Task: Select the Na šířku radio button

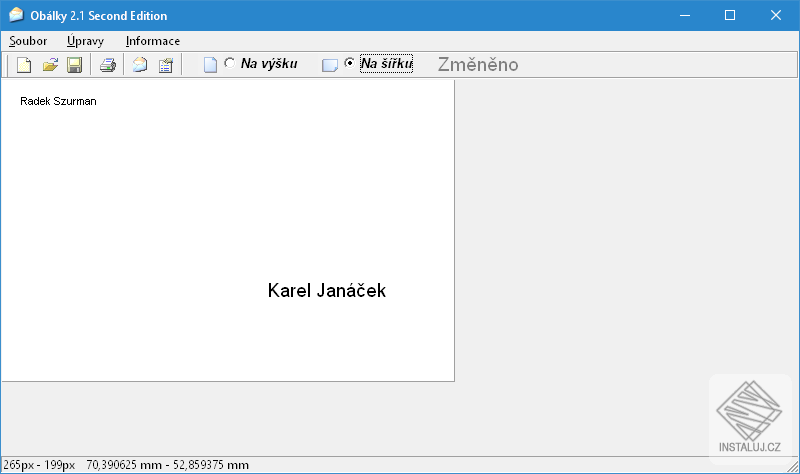Action: 349,63
